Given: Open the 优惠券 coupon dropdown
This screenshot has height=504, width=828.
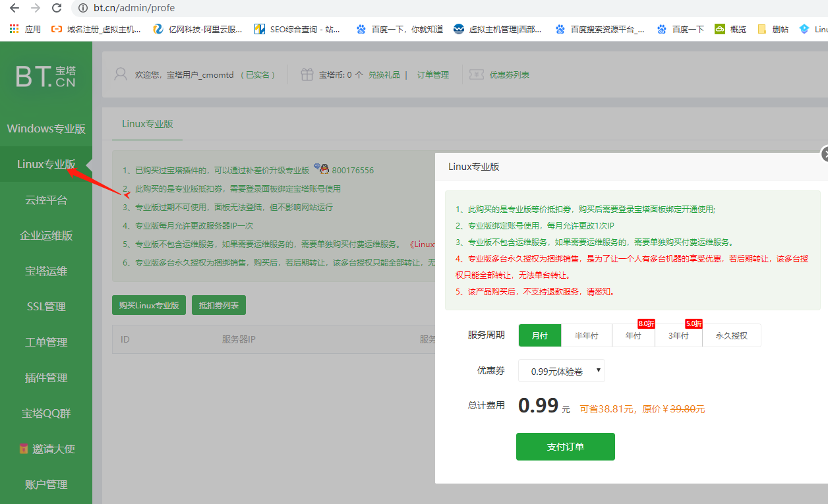Looking at the screenshot, I should (x=562, y=371).
